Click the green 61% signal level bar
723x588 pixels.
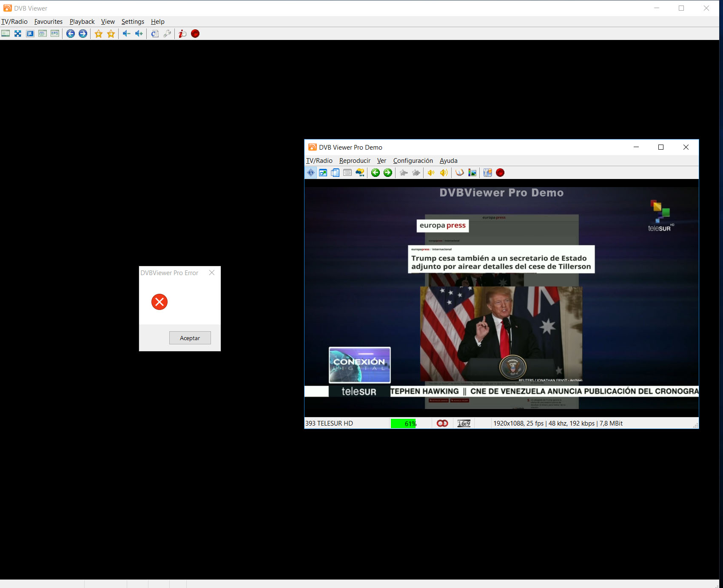[403, 423]
